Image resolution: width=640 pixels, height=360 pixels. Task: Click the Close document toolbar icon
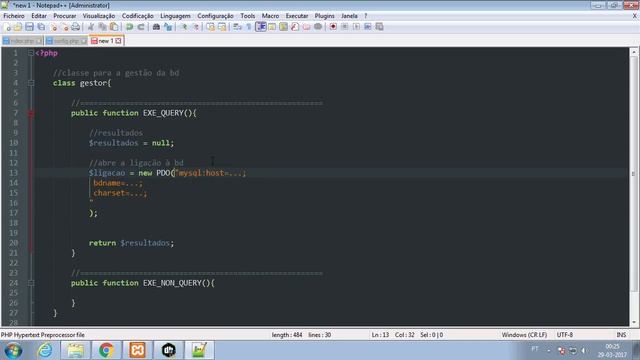coord(53,27)
